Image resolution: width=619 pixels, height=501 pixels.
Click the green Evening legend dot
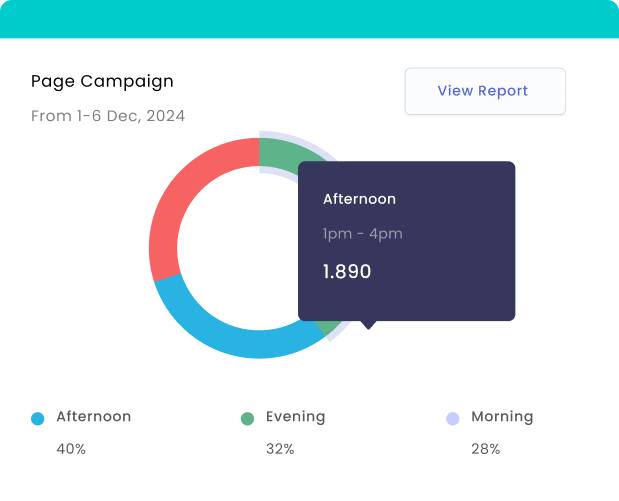247,419
